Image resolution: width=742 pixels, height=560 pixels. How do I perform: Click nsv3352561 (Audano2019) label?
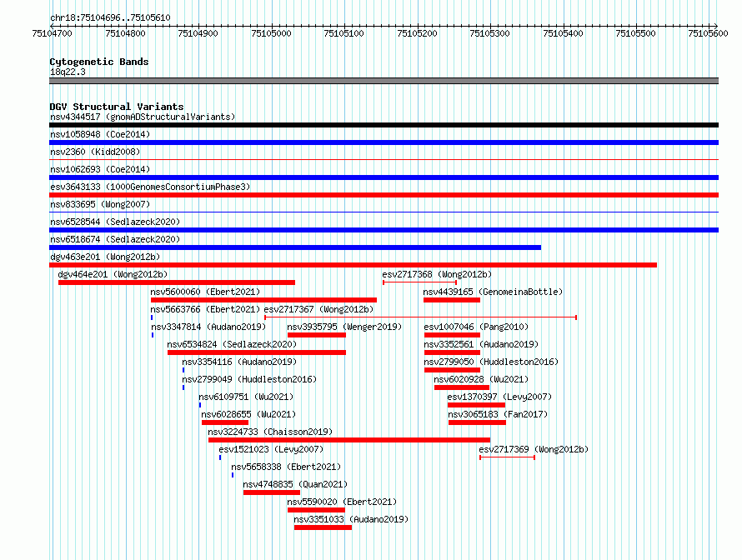click(x=481, y=344)
